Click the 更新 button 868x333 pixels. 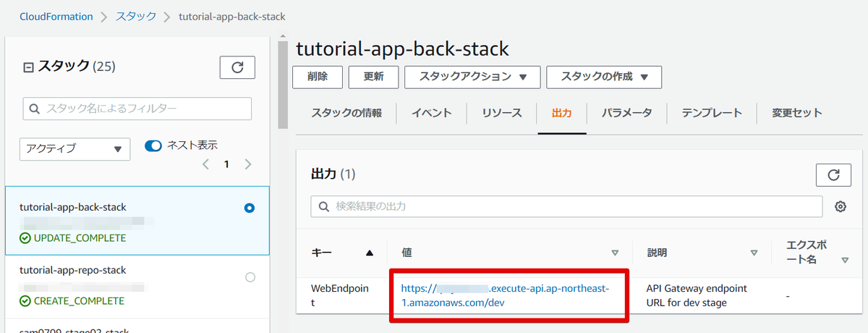pos(373,77)
